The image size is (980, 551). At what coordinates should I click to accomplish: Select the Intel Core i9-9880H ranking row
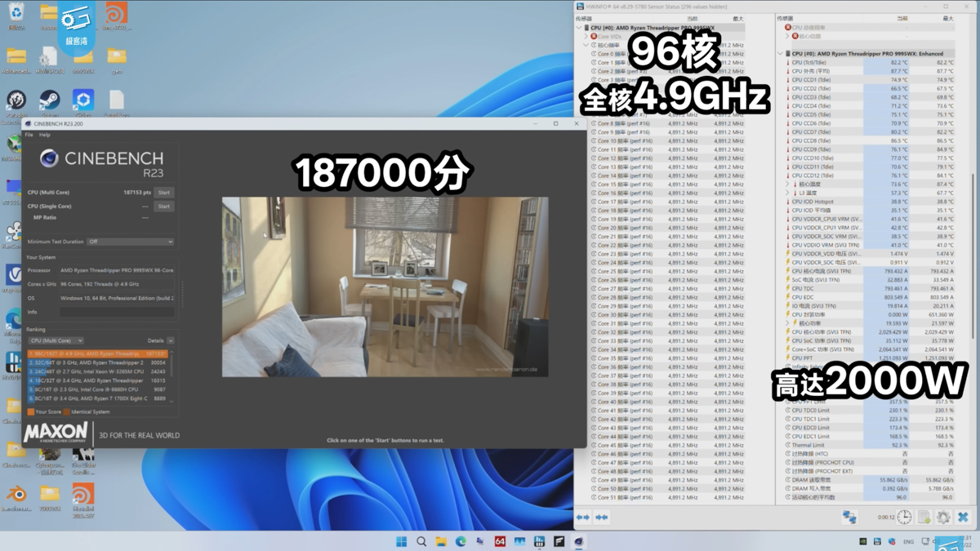click(97, 389)
